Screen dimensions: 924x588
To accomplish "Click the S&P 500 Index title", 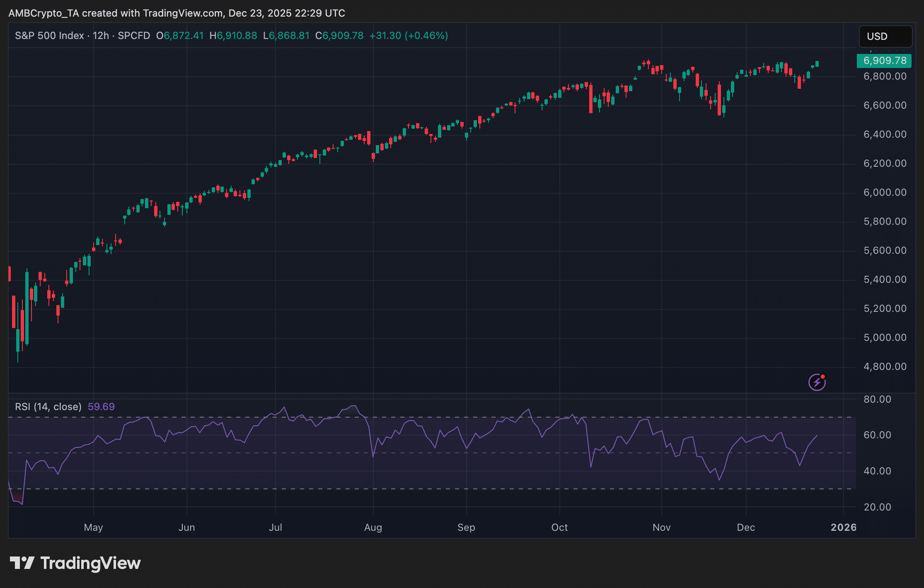I will pos(49,36).
